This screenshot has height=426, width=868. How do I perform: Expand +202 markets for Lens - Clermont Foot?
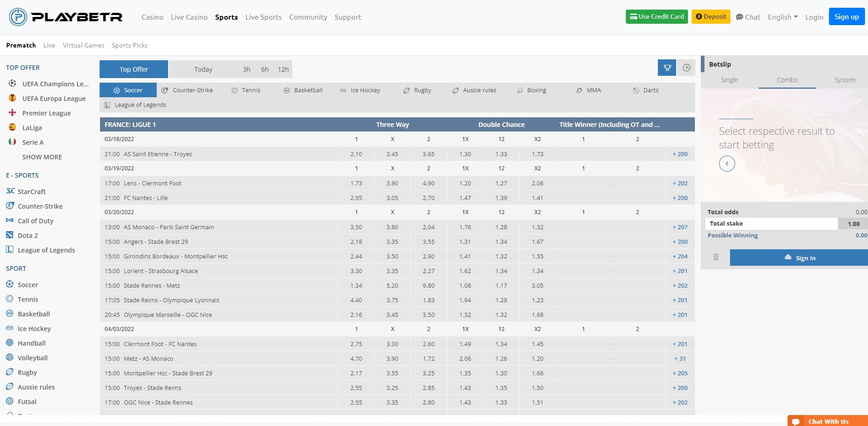[x=680, y=183]
